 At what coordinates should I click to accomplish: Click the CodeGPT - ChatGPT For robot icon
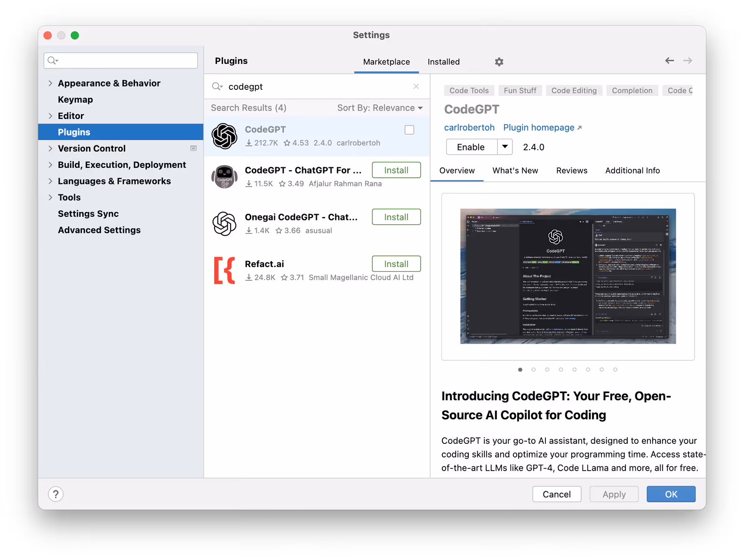(x=224, y=177)
